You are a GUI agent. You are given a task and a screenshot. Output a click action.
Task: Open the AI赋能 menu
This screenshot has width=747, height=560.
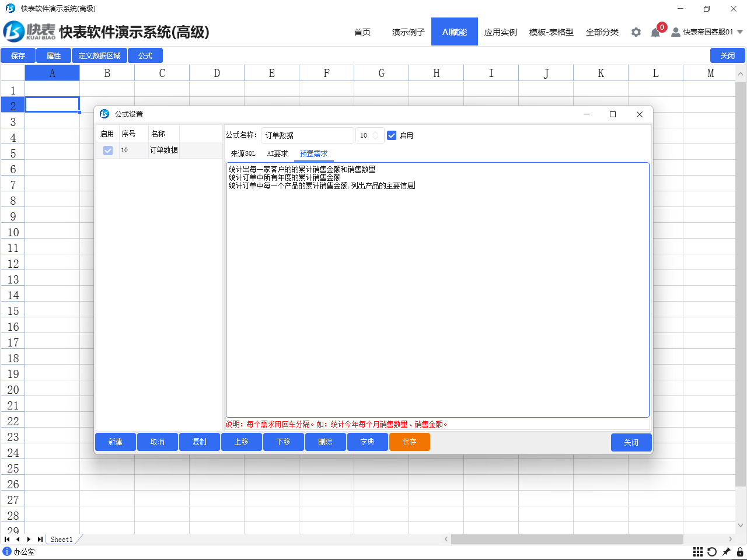coord(455,32)
